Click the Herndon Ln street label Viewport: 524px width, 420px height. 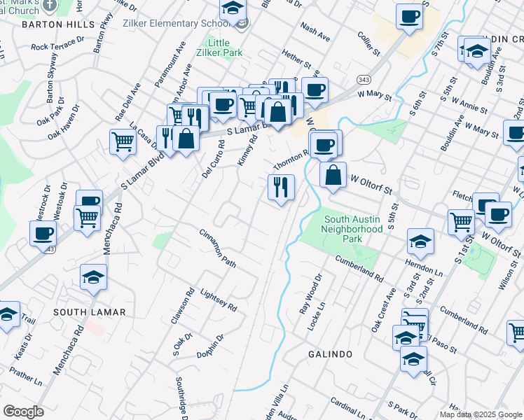pos(424,268)
